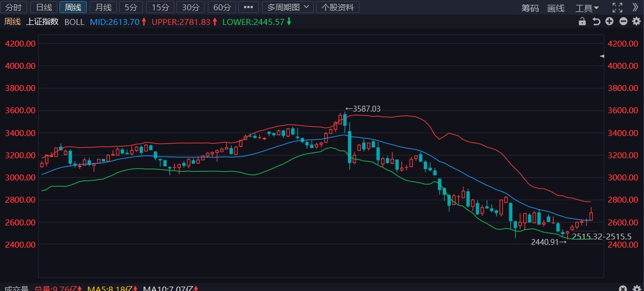
Task: Expand the 多周期图 dropdown
Action: [x=287, y=7]
